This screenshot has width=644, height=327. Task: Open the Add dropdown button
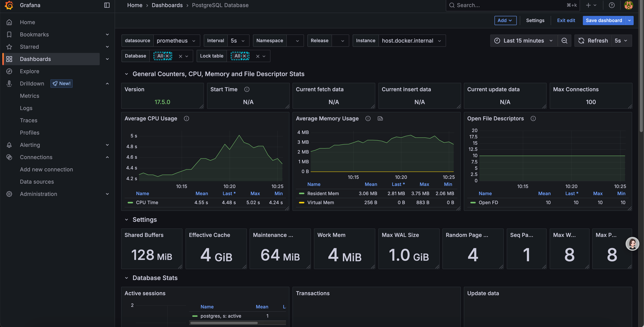click(505, 21)
